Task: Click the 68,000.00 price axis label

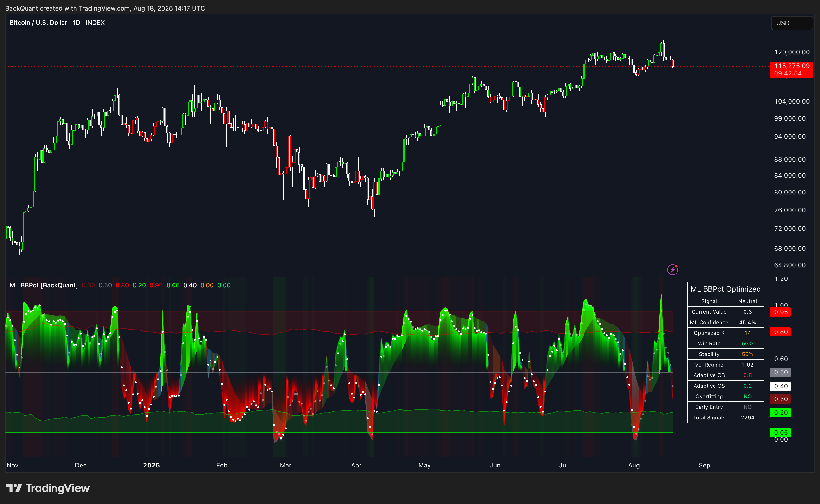Action: point(790,249)
